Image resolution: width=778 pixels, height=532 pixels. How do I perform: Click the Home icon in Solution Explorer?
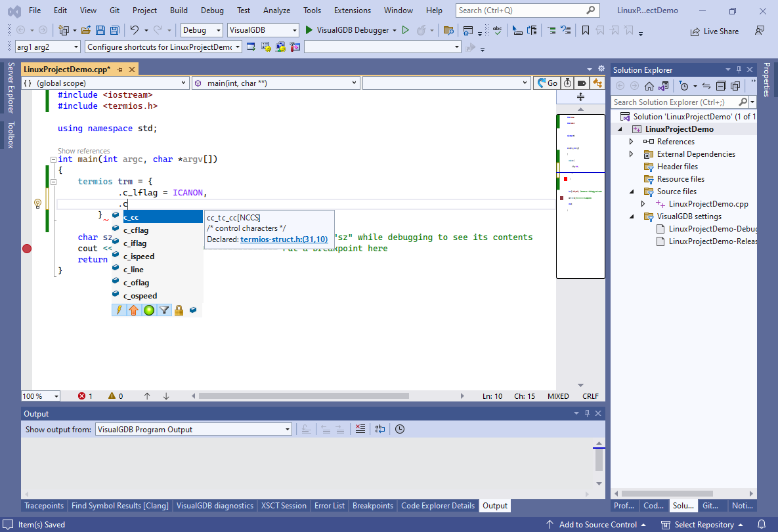pos(649,86)
